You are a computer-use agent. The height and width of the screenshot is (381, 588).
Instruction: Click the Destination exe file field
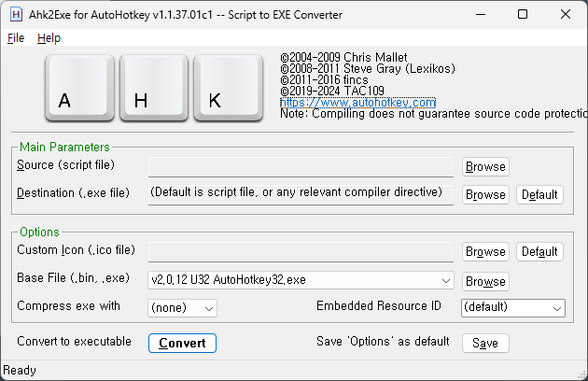pyautogui.click(x=301, y=193)
